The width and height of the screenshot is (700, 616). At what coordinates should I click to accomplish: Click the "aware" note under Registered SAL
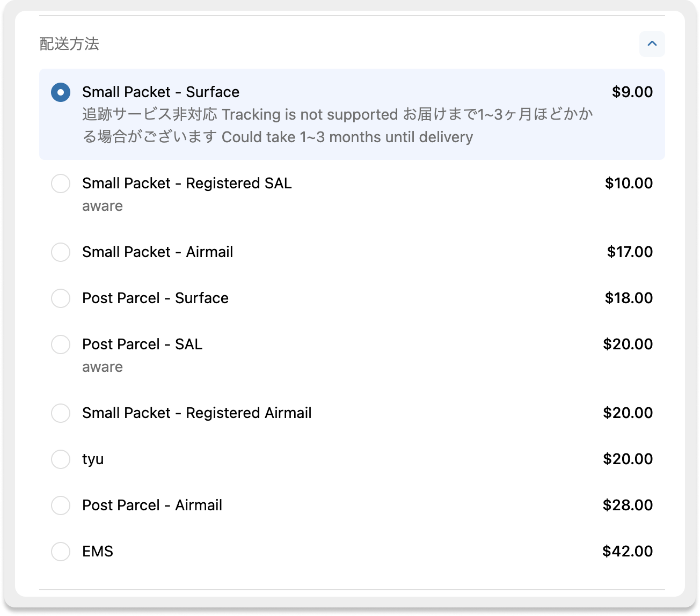coord(103,207)
